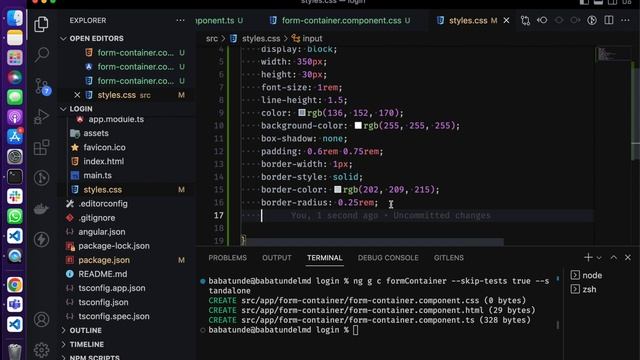Open Microsoft Teams from the Dock
This screenshot has height=360, width=640.
point(15,304)
